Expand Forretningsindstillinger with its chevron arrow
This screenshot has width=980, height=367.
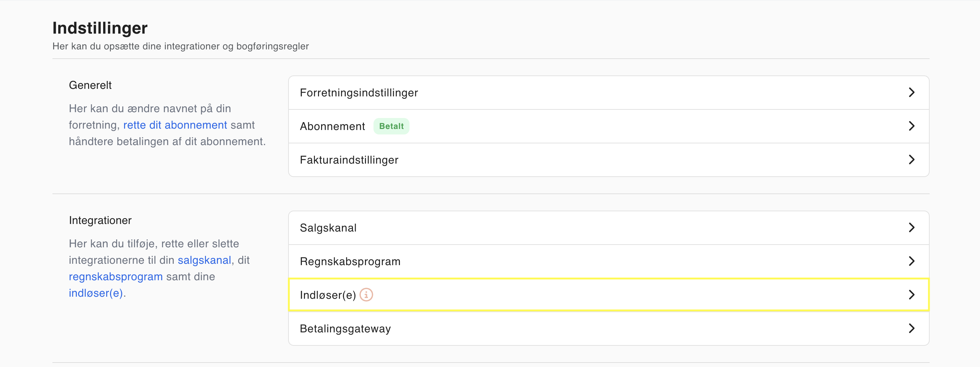click(911, 93)
